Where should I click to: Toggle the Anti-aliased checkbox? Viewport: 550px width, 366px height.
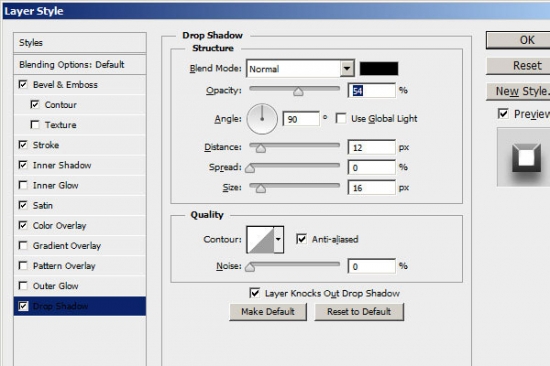tap(301, 239)
